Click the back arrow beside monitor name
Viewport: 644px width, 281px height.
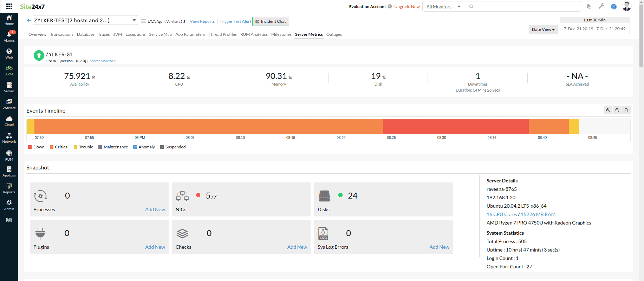(x=29, y=21)
